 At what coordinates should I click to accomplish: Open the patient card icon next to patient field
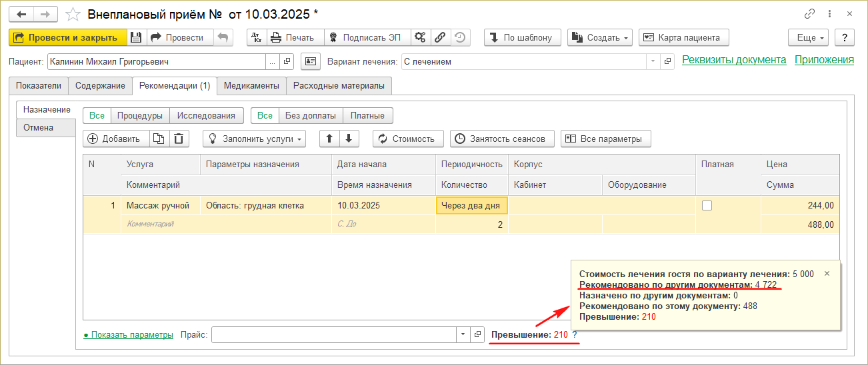pos(310,61)
